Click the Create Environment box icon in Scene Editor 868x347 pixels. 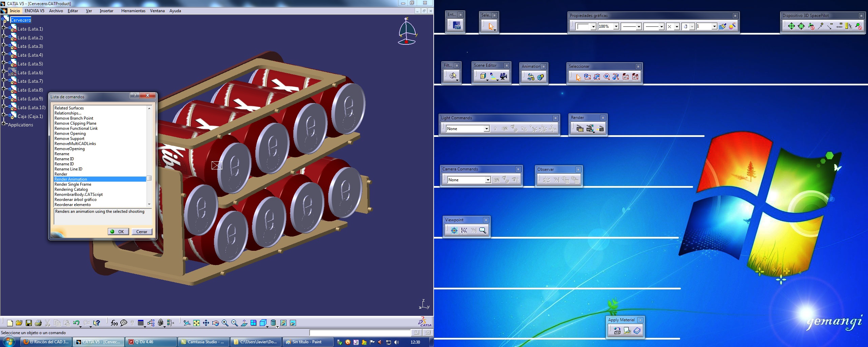pyautogui.click(x=483, y=77)
